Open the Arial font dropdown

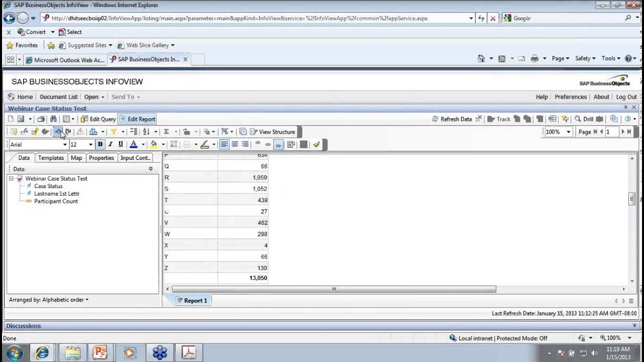[x=65, y=145]
